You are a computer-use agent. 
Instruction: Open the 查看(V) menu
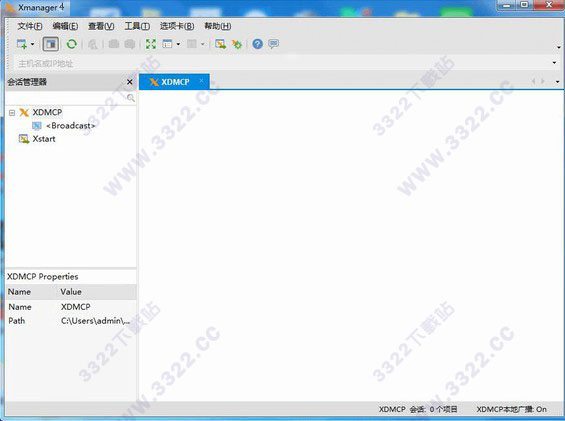101,26
